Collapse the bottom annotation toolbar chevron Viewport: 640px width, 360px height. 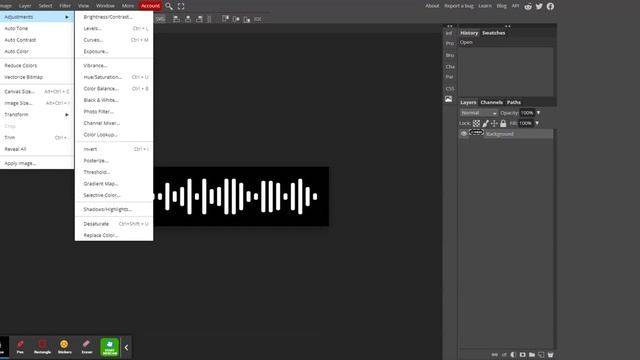point(126,347)
